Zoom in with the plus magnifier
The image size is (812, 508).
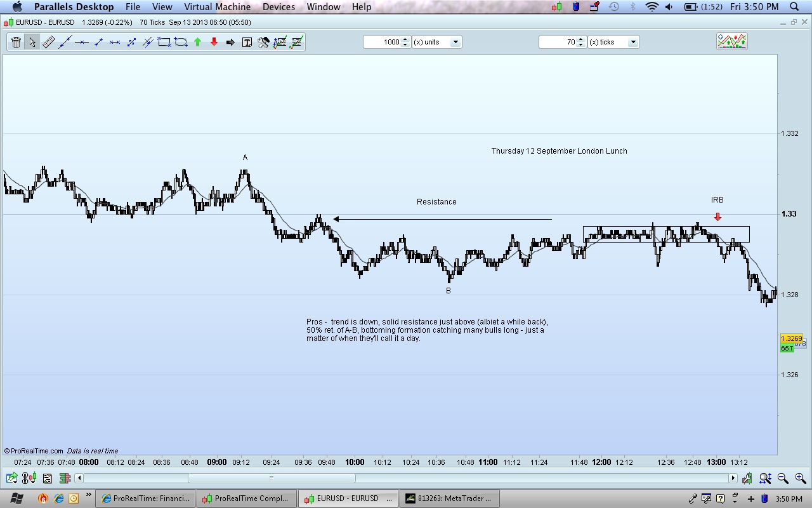(801, 478)
